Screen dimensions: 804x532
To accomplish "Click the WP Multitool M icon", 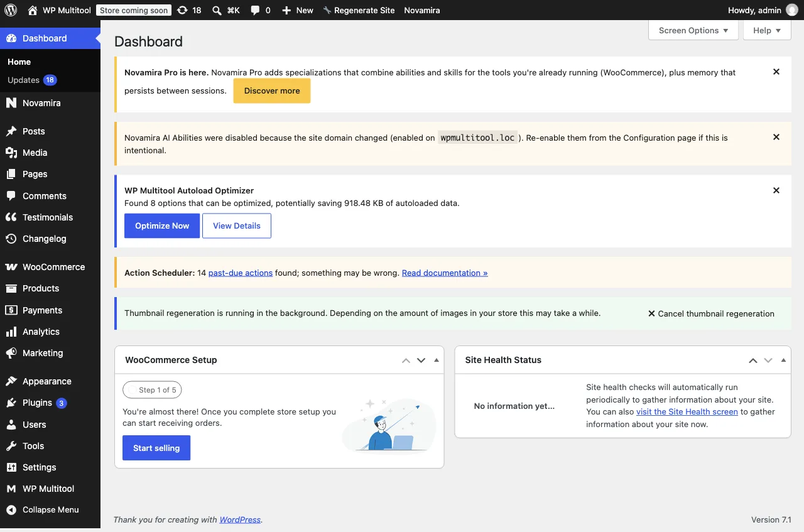I will coord(11,489).
